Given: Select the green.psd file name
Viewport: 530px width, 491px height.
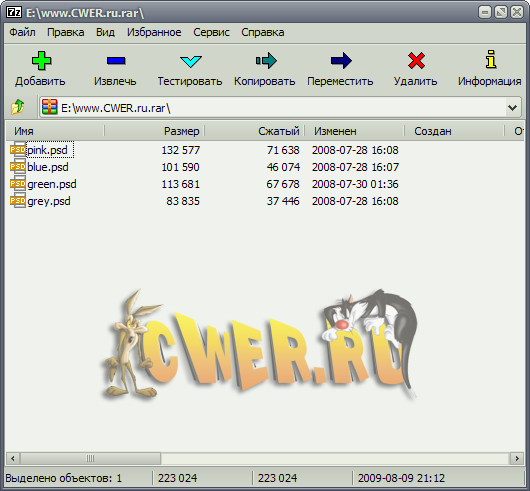Looking at the screenshot, I should pyautogui.click(x=52, y=184).
